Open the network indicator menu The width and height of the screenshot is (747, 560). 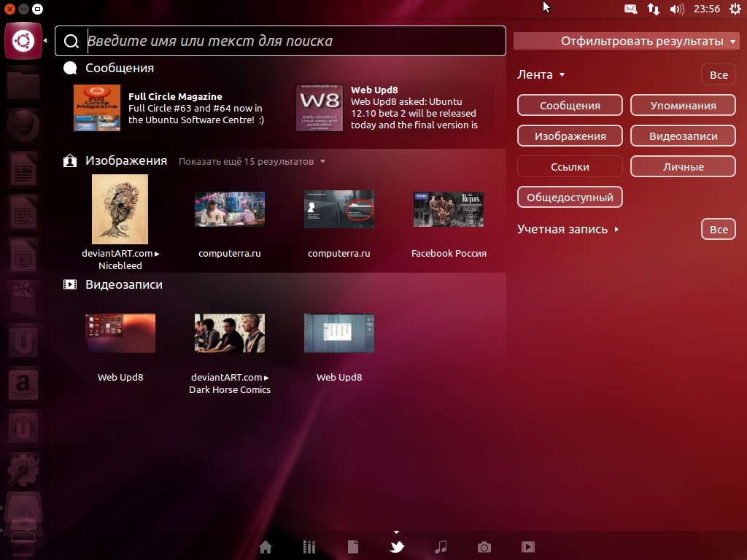(x=653, y=9)
